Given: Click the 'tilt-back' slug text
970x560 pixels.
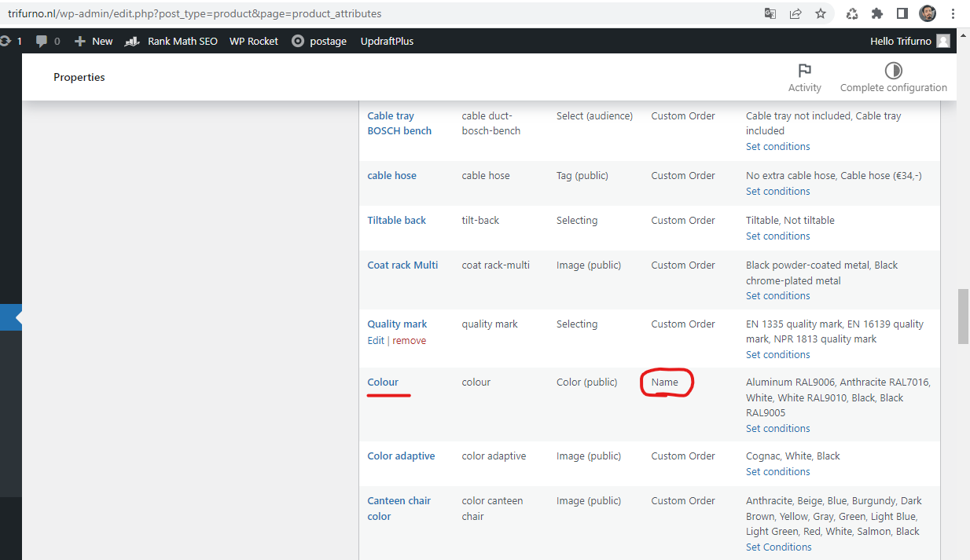Looking at the screenshot, I should 480,221.
